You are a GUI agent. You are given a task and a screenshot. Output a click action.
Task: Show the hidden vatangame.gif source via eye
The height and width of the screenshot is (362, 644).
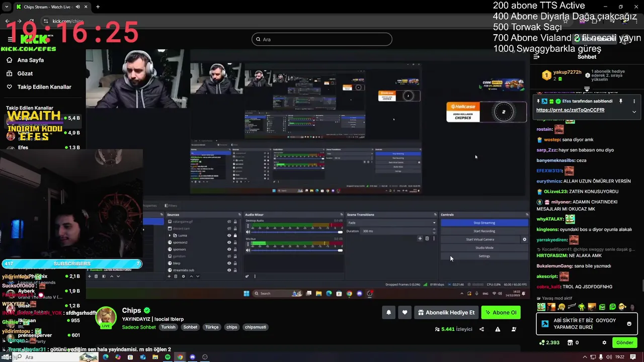pos(229,221)
